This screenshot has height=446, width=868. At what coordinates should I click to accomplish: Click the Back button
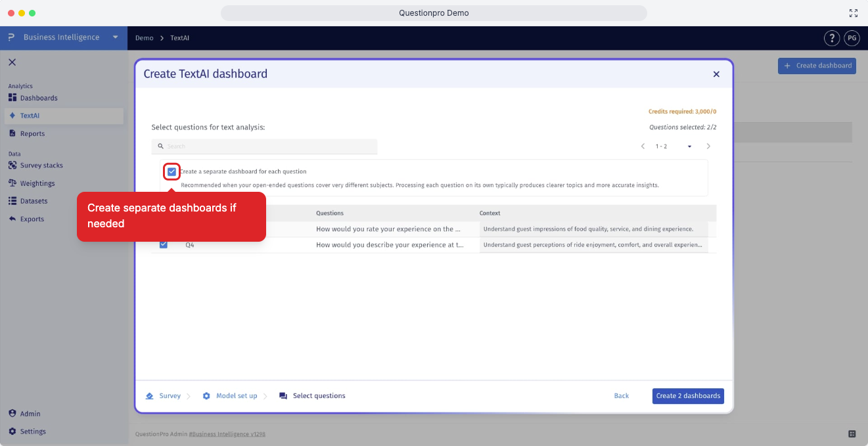point(622,396)
